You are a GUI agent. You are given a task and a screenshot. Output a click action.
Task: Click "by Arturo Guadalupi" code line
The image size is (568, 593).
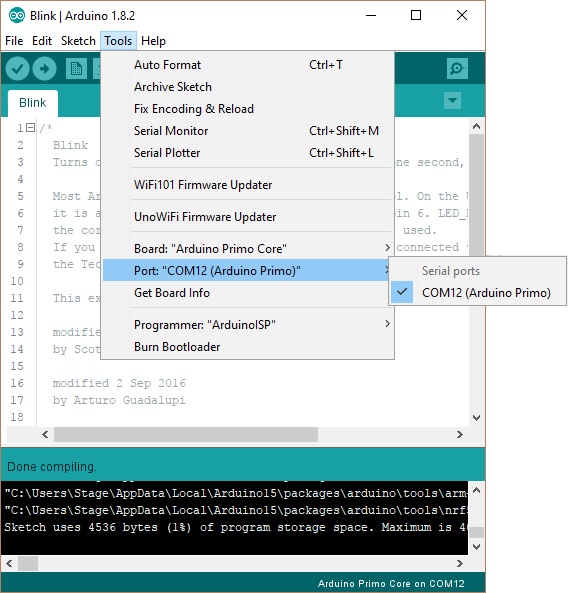point(119,400)
